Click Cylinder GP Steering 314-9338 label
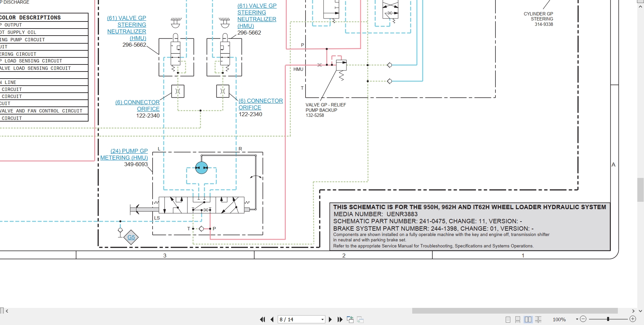 point(538,19)
